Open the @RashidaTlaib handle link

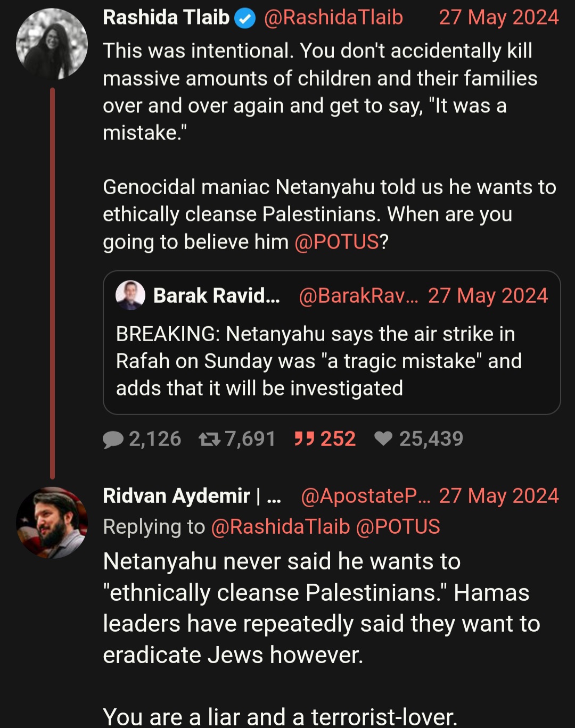(333, 18)
